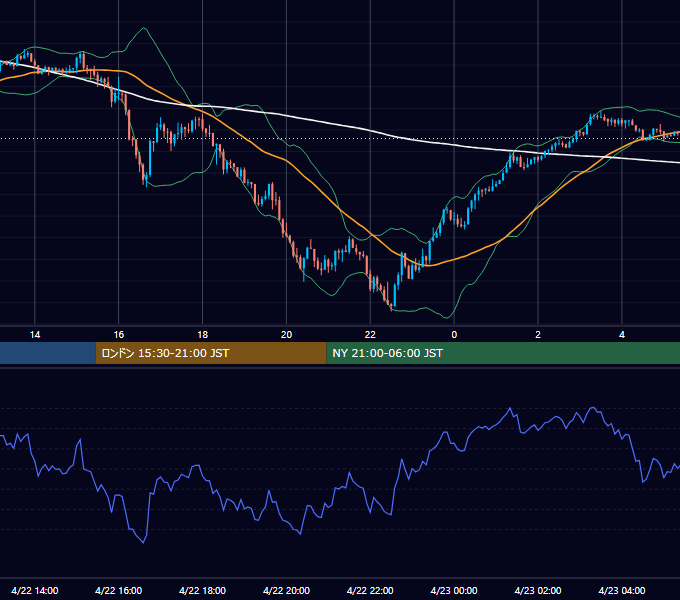Click the 22 hour label on the price chart axis
The image size is (680, 600).
370,335
